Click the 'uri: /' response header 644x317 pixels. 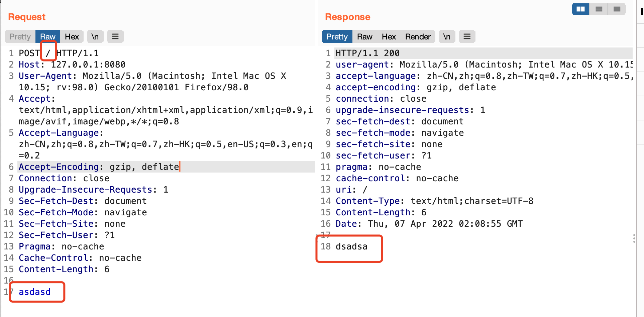tap(352, 190)
